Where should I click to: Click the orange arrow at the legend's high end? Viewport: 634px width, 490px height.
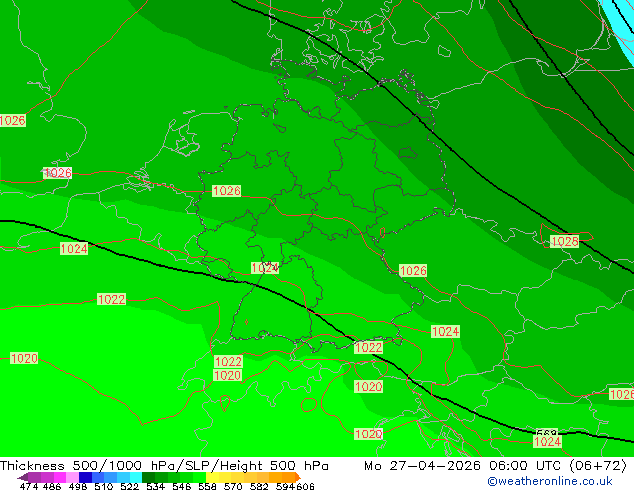298,477
